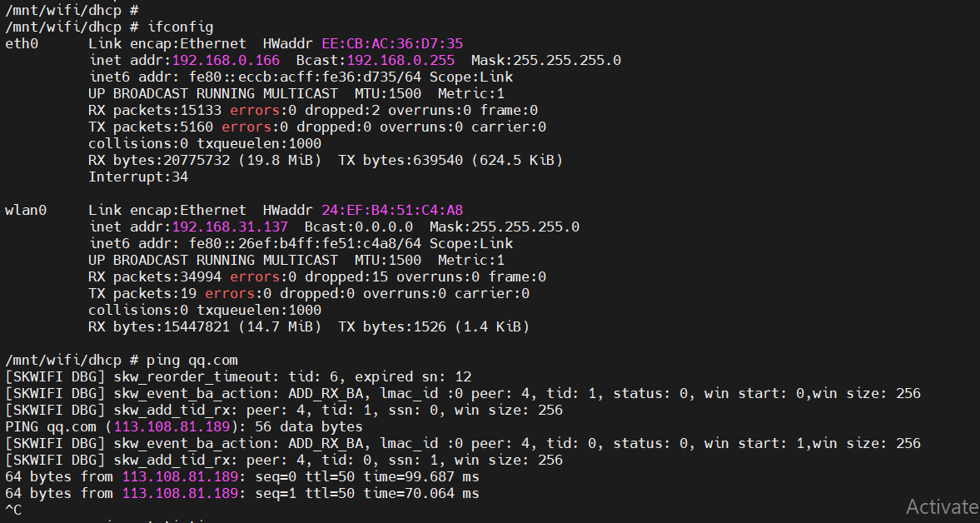This screenshot has height=523, width=980.
Task: Click the seq=1 ping reply line
Action: (x=241, y=494)
